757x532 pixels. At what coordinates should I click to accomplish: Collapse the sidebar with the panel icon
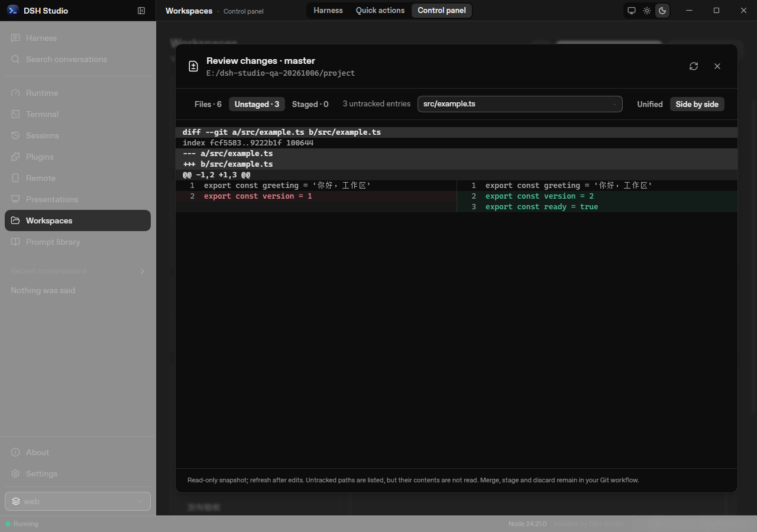pos(141,11)
